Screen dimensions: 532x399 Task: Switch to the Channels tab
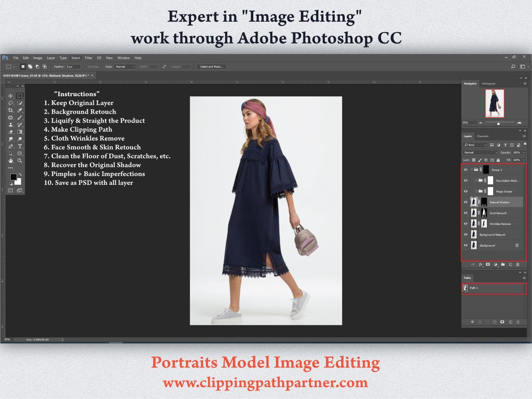[483, 136]
